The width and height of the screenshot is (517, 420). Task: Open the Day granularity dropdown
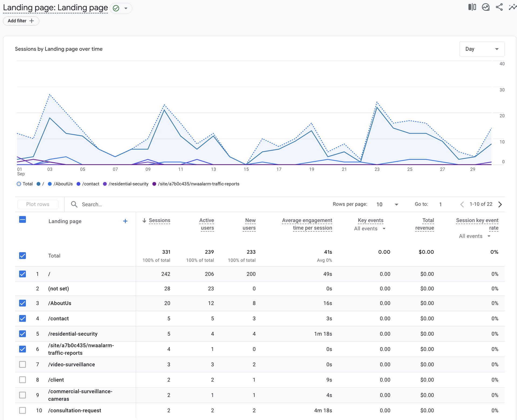(x=481, y=49)
